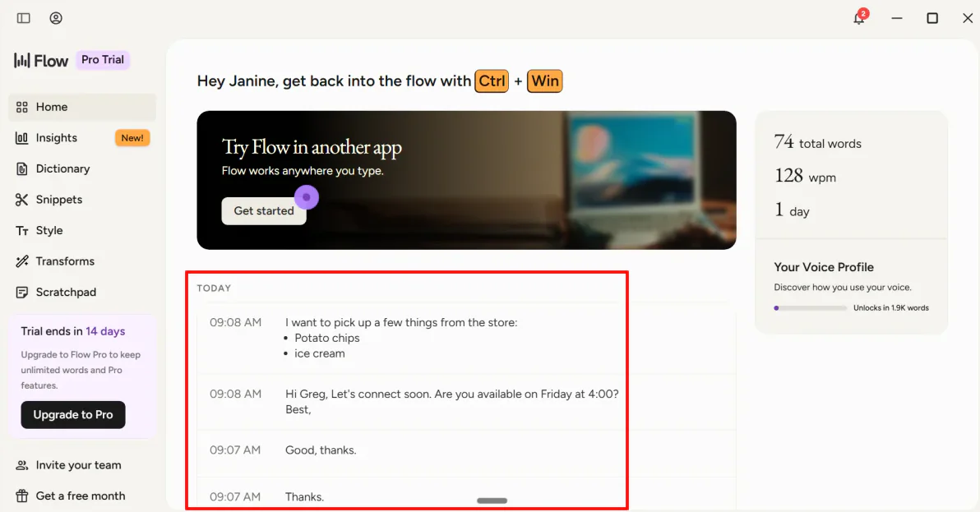Click the voice profile progress bar
The height and width of the screenshot is (512, 980).
click(x=810, y=308)
